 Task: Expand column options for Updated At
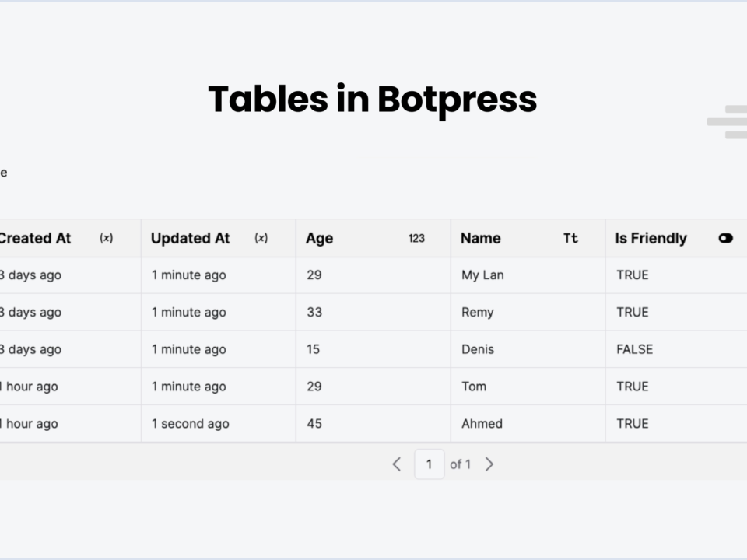coord(190,238)
